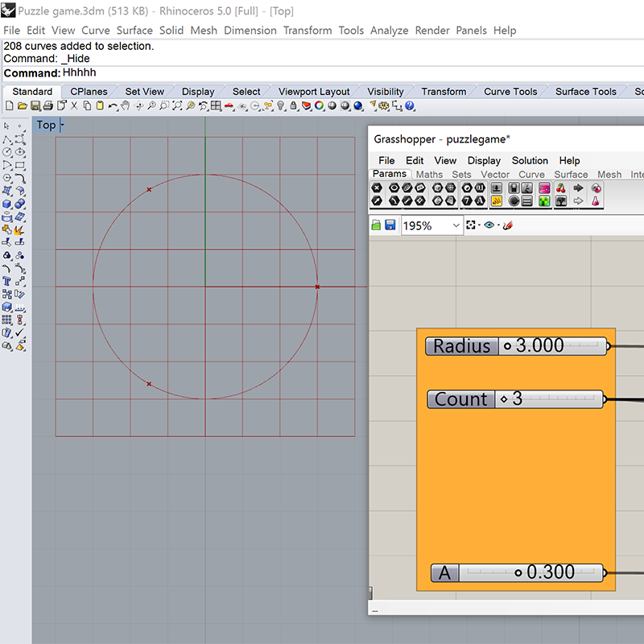The height and width of the screenshot is (644, 644).
Task: Click the Paste clipboard icon in Rhino toolbar
Action: click(x=100, y=106)
